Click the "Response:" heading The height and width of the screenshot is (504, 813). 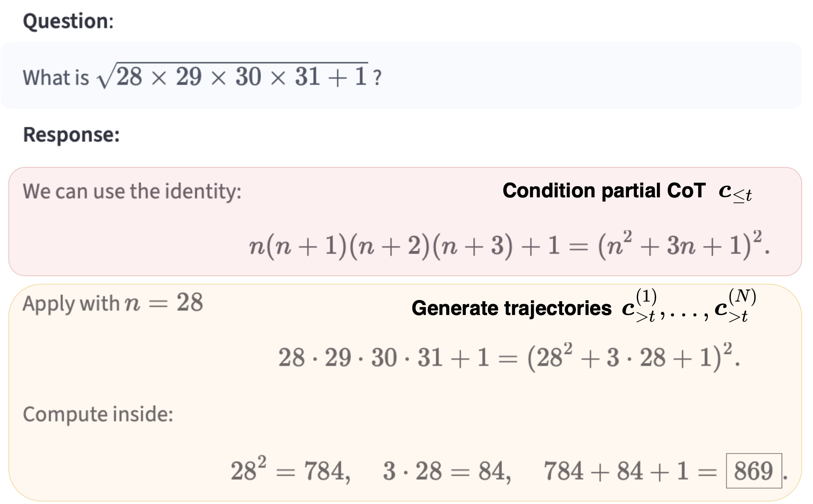pyautogui.click(x=71, y=135)
